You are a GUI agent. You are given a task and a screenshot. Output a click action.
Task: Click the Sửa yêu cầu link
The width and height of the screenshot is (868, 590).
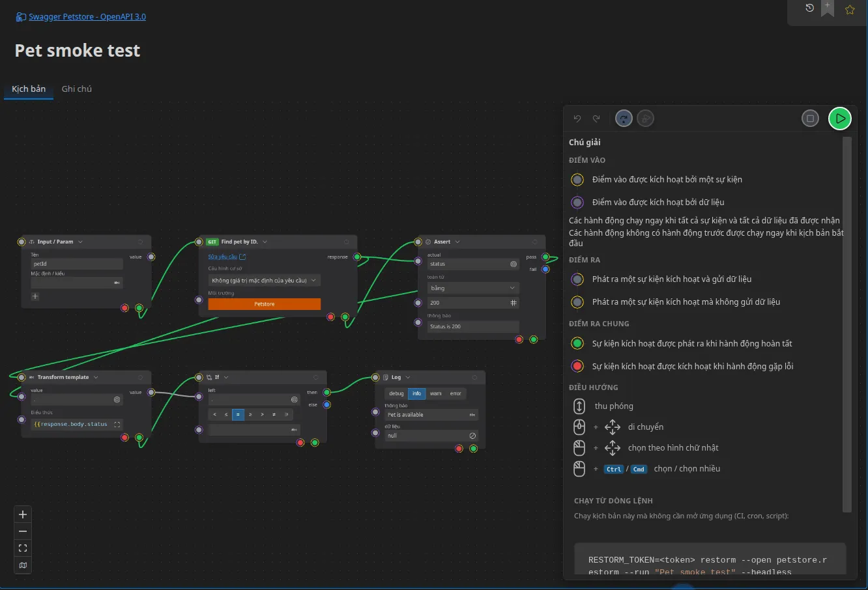click(x=227, y=257)
